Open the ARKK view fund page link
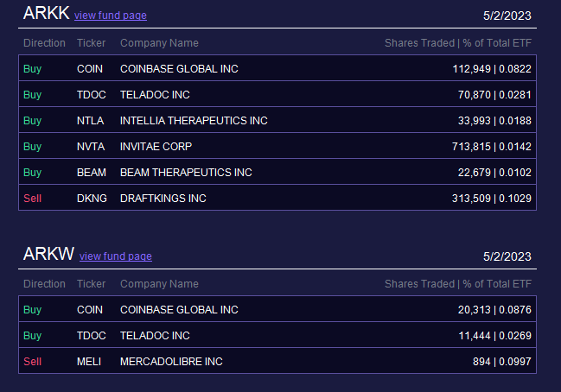The height and width of the screenshot is (392, 561). pos(110,16)
